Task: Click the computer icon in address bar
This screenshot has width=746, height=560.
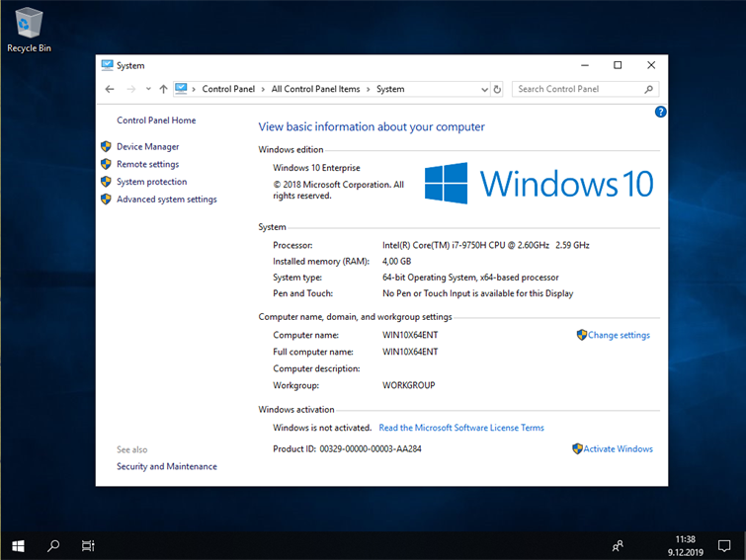Action: (181, 89)
